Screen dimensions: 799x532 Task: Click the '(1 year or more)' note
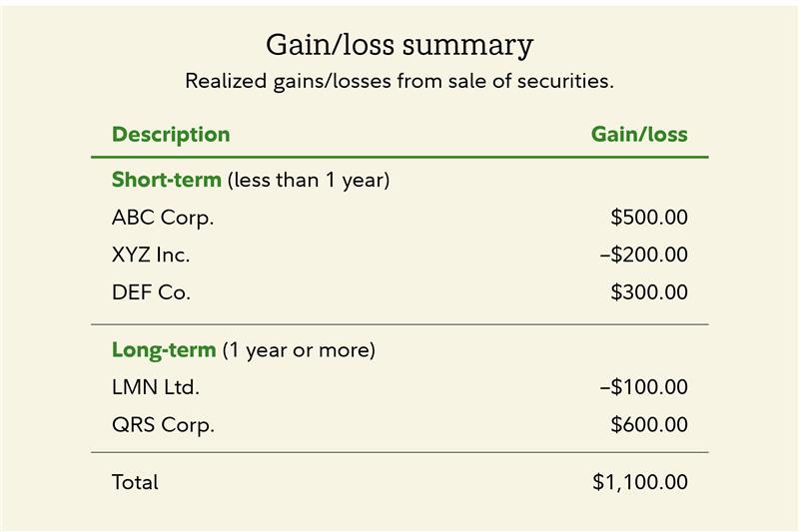click(299, 350)
